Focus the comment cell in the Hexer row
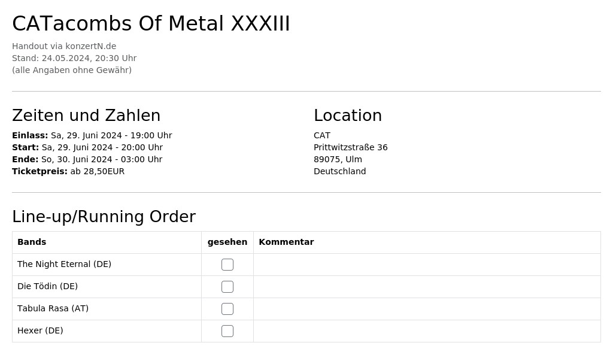 (x=427, y=331)
